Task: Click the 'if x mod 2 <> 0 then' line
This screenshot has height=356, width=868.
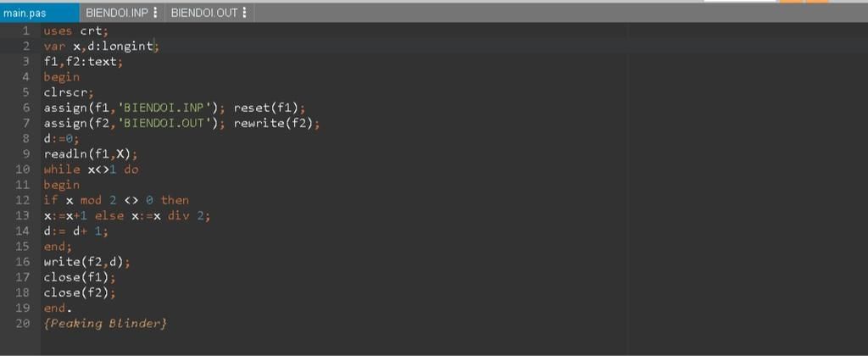Action: (116, 200)
